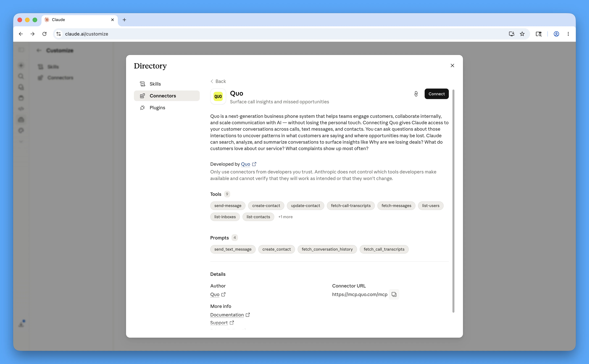Click the Directory dialog scrollbar
This screenshot has width=589, height=364.
[x=453, y=201]
